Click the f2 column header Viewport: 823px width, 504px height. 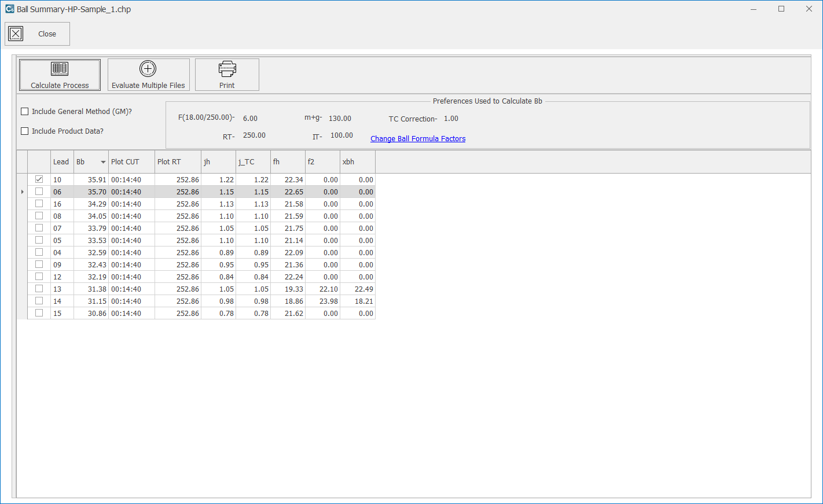coord(322,162)
